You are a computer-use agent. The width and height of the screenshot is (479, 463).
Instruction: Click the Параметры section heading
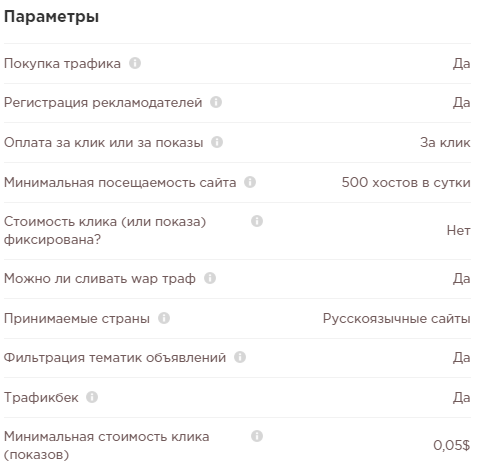pos(51,17)
